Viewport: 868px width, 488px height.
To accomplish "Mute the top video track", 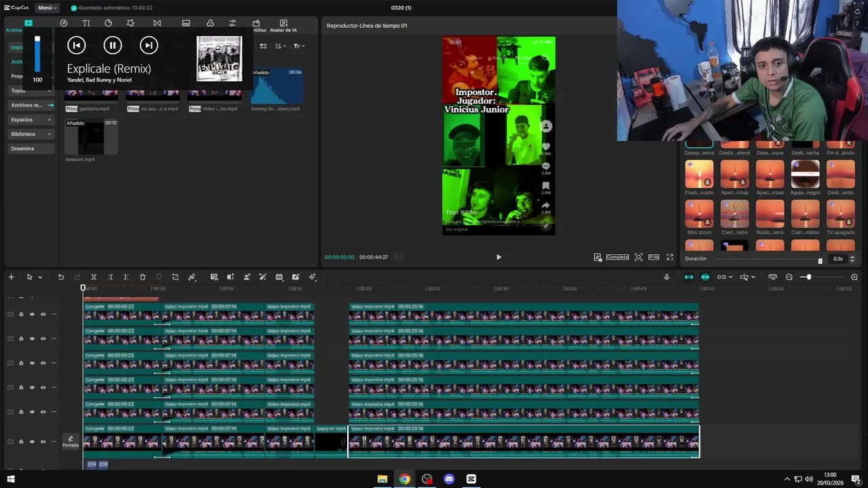I will [43, 314].
